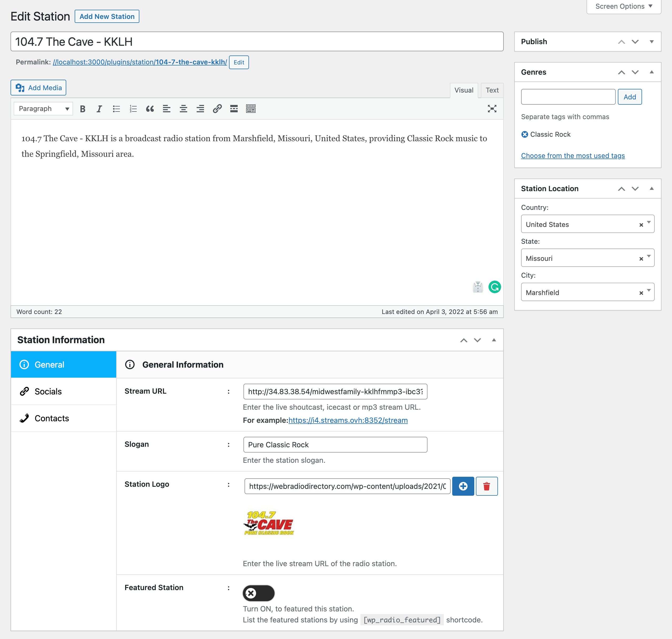Expand the Publish panel

pyautogui.click(x=651, y=42)
